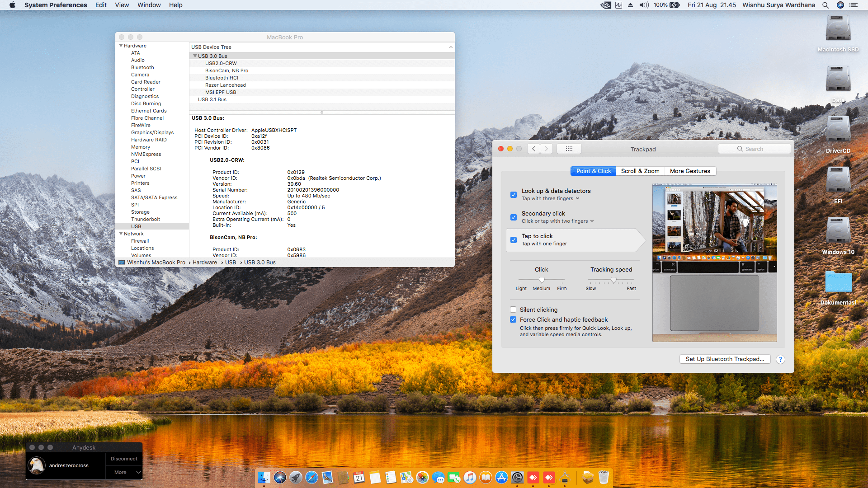Launch Safari from the dock
The height and width of the screenshot is (488, 868).
pyautogui.click(x=311, y=477)
